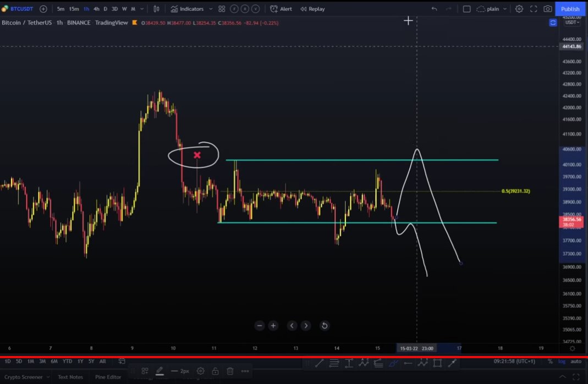Zoom in the chart with plus button
This screenshot has width=588, height=384.
(x=273, y=326)
